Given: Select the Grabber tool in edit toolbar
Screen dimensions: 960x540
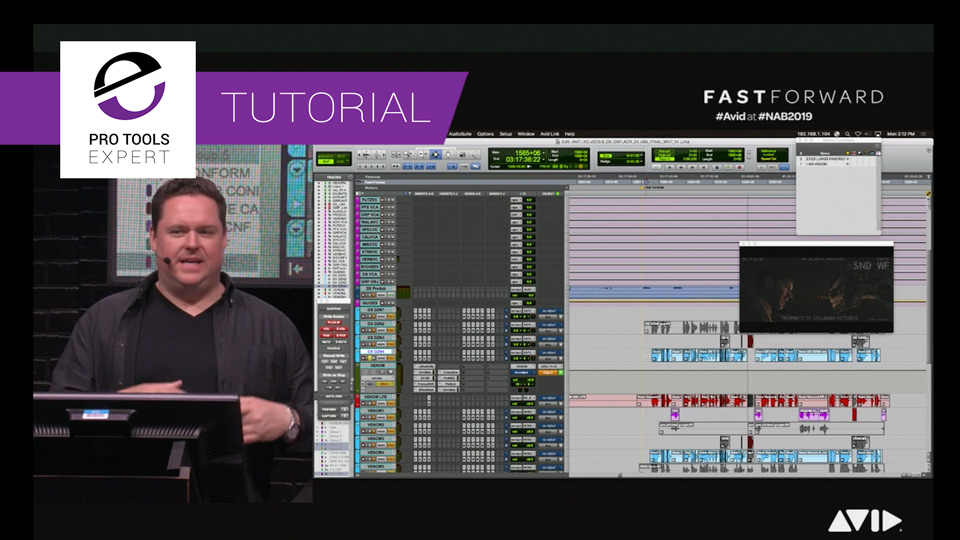Looking at the screenshot, I should point(448,153).
